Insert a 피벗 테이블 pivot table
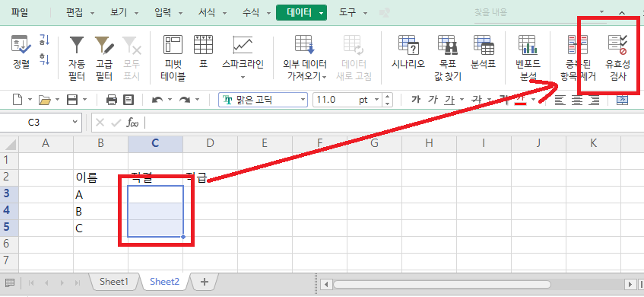The width and height of the screenshot is (644, 297). point(173,59)
